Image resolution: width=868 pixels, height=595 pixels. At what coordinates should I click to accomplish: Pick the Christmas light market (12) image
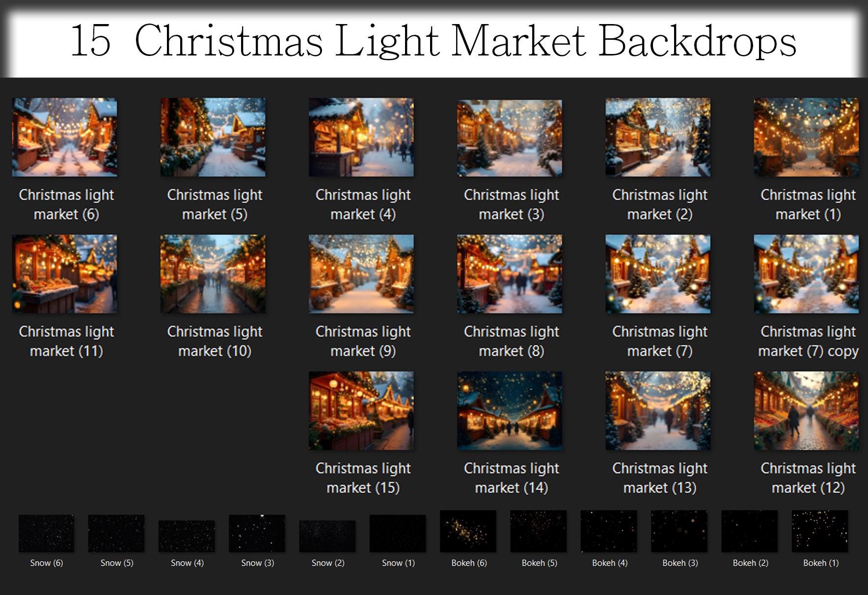(806, 410)
